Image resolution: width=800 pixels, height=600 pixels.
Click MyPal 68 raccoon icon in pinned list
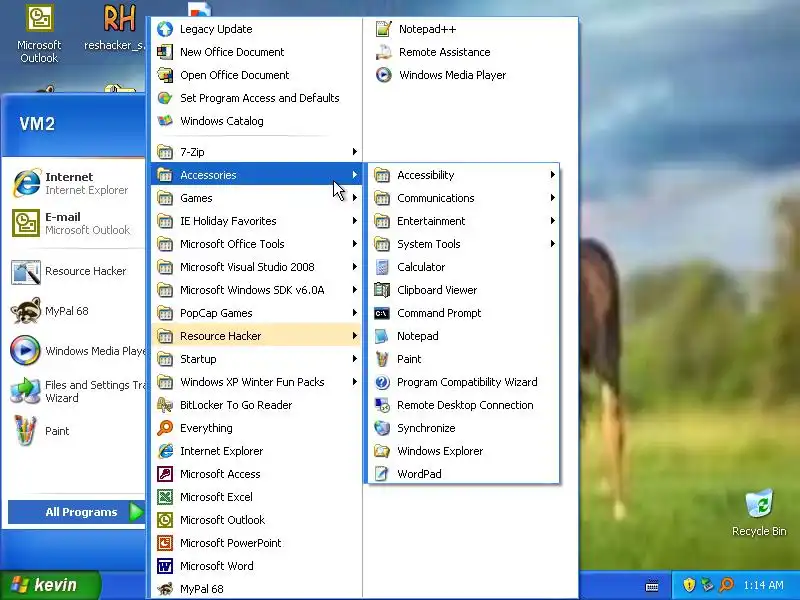[x=26, y=311]
